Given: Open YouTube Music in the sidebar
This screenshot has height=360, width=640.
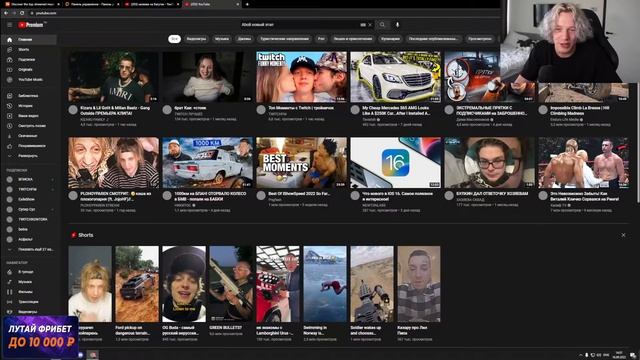Looking at the screenshot, I should pyautogui.click(x=29, y=80).
